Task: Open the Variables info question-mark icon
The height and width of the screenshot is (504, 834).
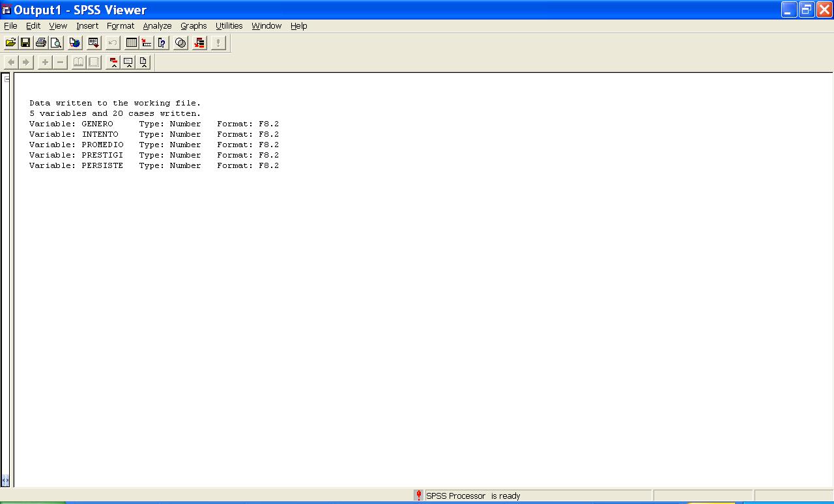Action: click(162, 43)
